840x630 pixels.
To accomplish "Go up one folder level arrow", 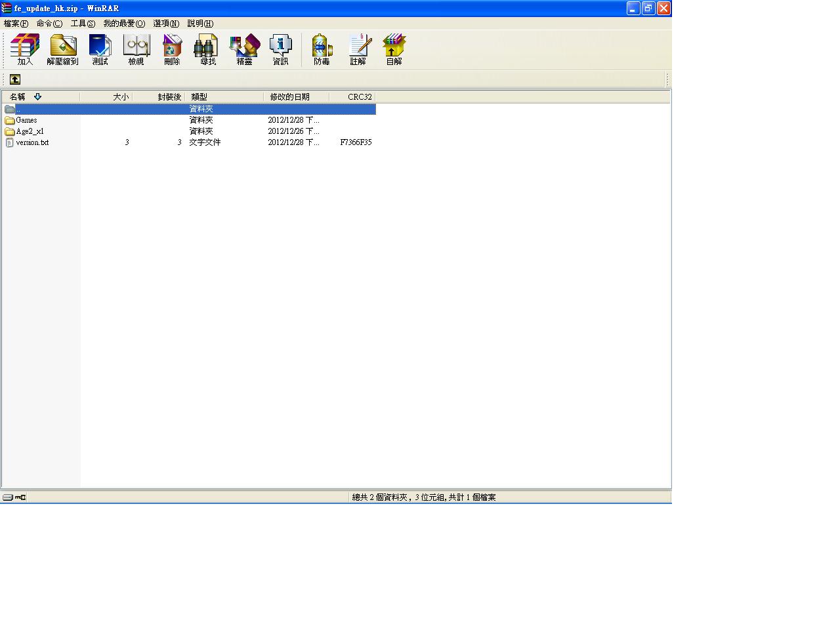I will tap(15, 79).
